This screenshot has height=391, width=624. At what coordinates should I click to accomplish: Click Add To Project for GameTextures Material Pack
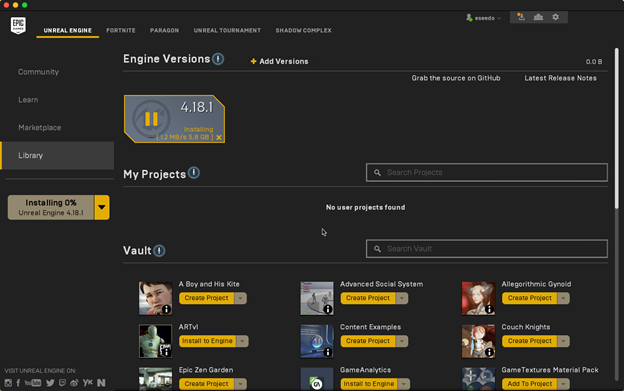click(x=530, y=384)
